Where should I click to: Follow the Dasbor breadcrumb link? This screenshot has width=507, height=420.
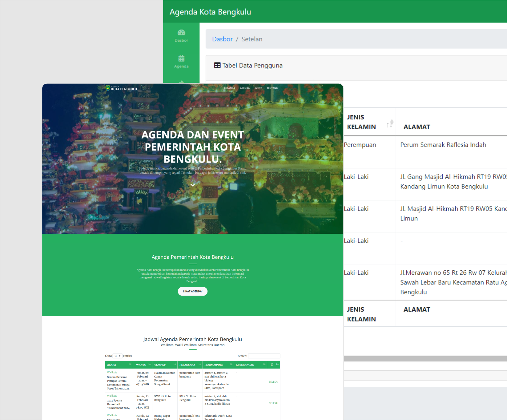click(222, 39)
